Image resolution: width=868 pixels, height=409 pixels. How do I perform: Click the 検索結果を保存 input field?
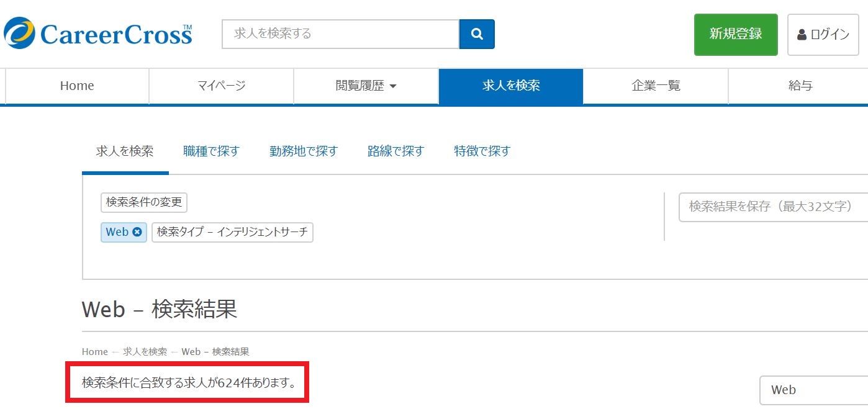click(x=773, y=207)
